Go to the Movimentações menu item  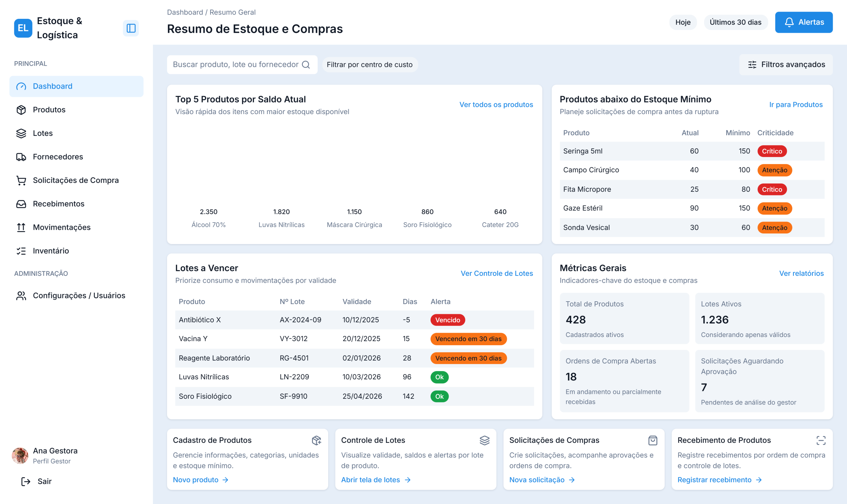(x=62, y=227)
